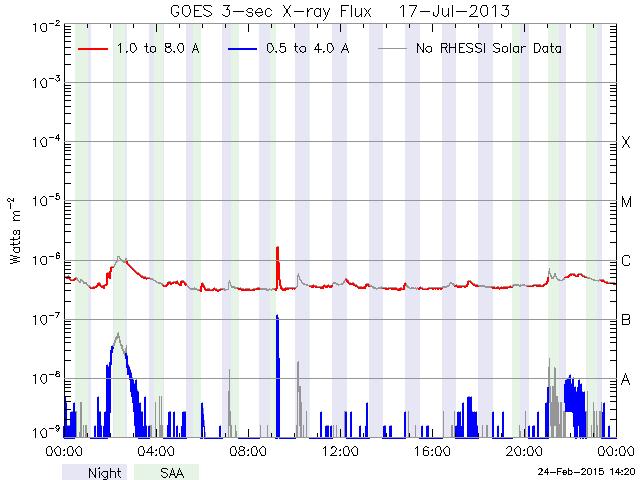Click the lavender Night legend swatch
This screenshot has width=640, height=480.
pyautogui.click(x=96, y=472)
